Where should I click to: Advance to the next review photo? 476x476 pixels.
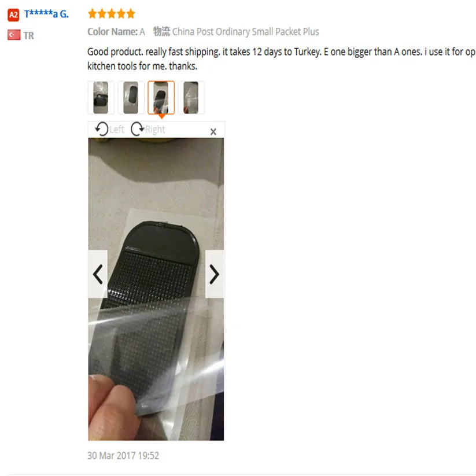coord(215,274)
